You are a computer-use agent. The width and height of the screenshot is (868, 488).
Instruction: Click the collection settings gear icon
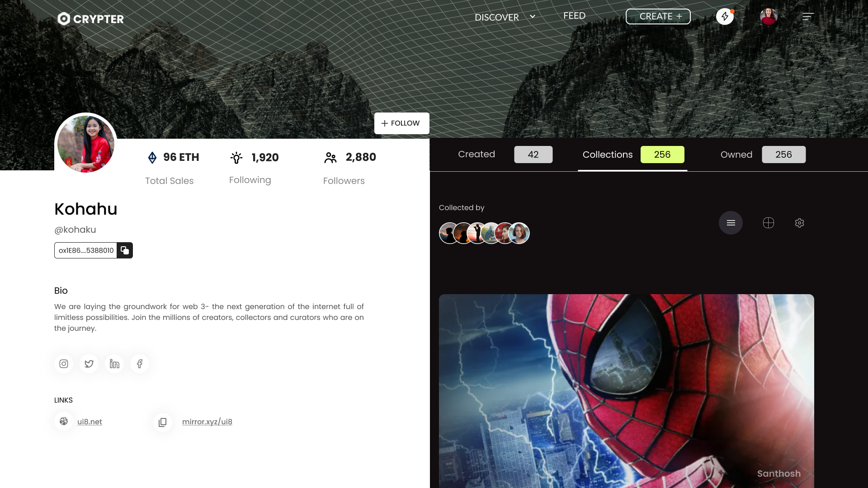click(799, 222)
